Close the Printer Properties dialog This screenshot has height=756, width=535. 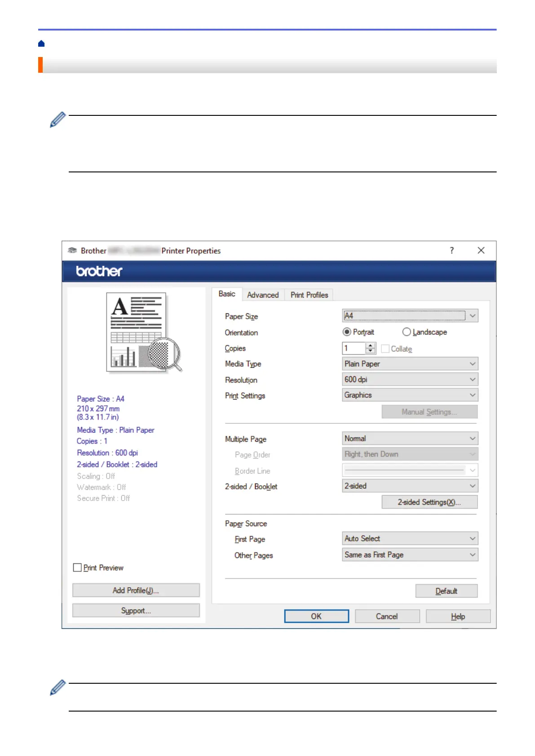point(481,251)
